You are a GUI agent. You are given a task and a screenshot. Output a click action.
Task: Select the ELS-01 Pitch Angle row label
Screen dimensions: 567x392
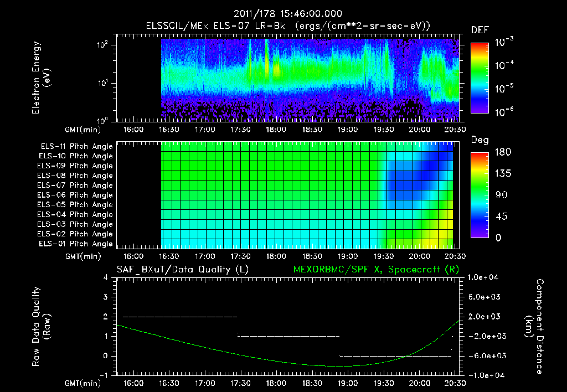76,244
